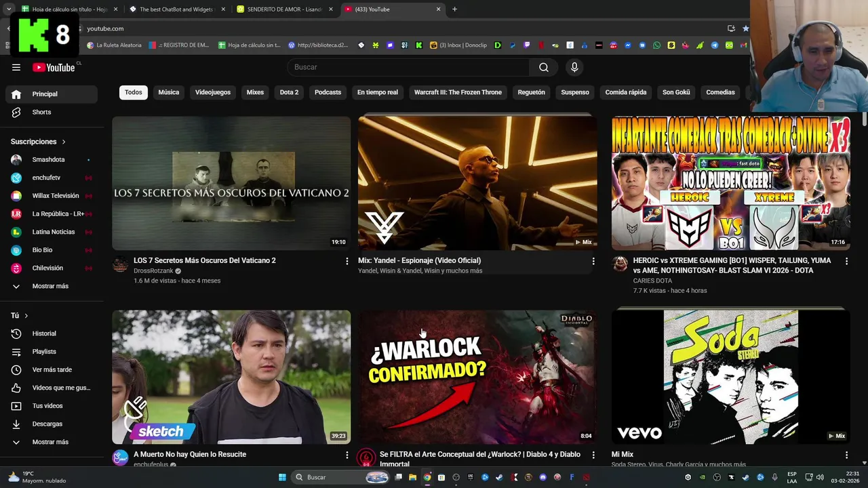Expand the Tú section header

pyautogui.click(x=20, y=316)
